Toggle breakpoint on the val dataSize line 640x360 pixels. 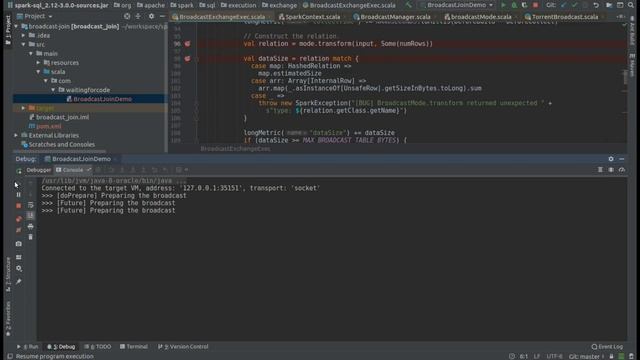(x=187, y=58)
